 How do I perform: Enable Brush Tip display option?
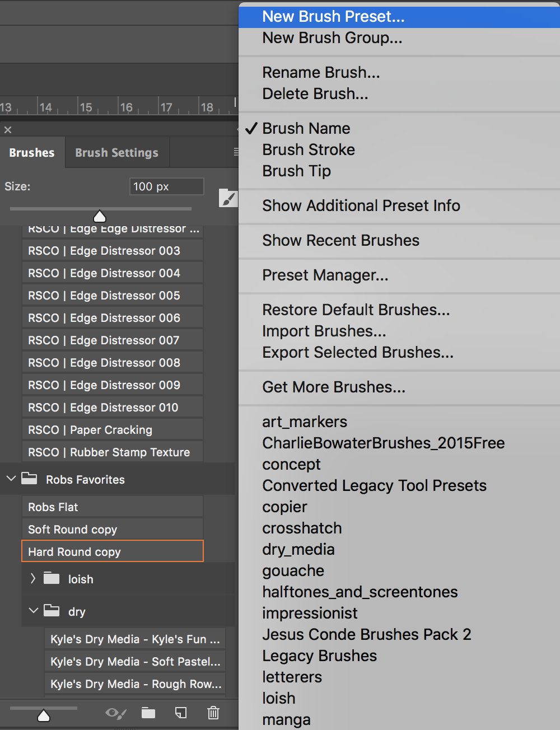[399, 171]
